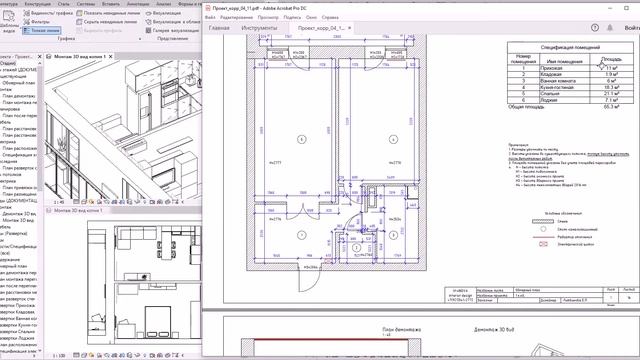Screen dimensions: 640x360
Task: Open the Вставить ribbon tab in Revit
Action: (111, 4)
